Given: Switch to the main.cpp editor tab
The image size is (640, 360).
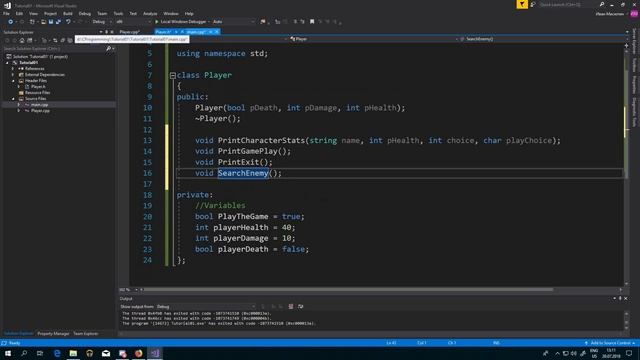Looking at the screenshot, I should click(x=196, y=32).
